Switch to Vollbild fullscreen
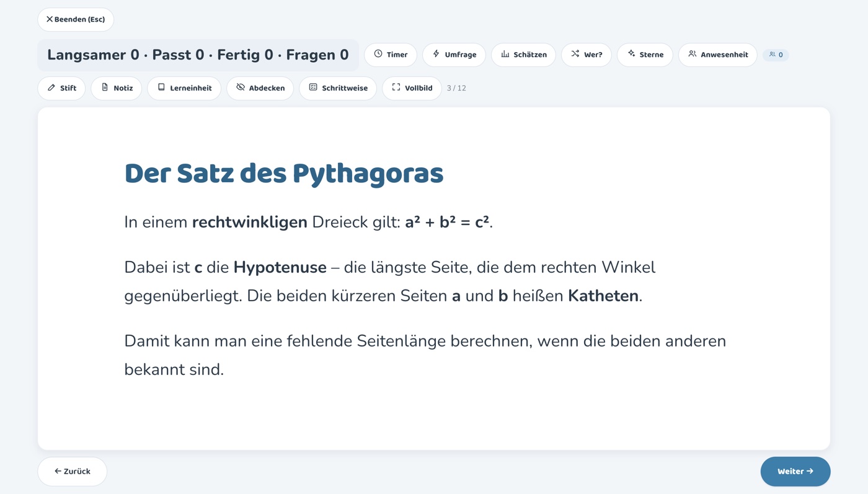 point(412,88)
